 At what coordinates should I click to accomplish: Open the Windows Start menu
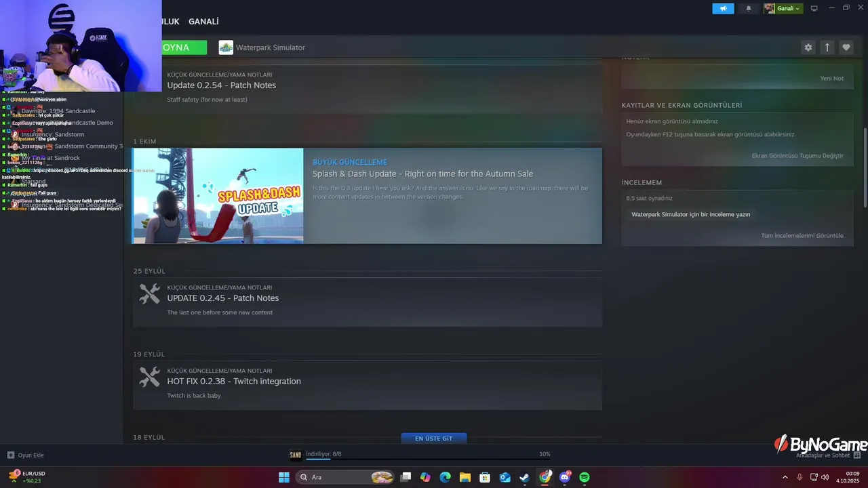(284, 477)
